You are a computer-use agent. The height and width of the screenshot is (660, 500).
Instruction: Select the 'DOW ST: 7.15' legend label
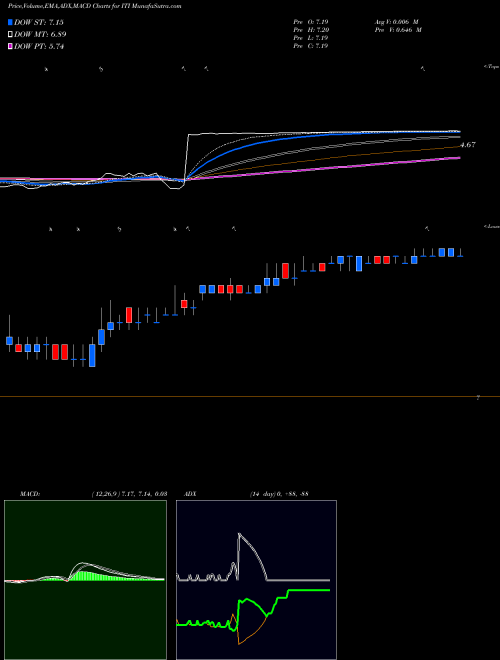click(x=39, y=22)
